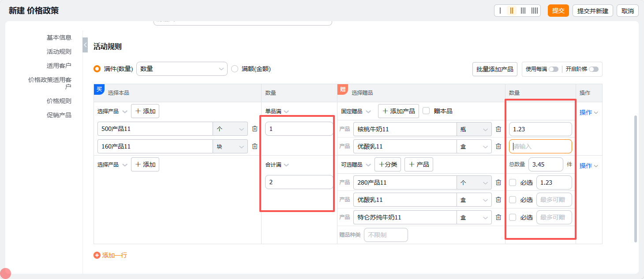This screenshot has height=279, width=644.
Task: Open the 数量 dropdown near 满件(数量)
Action: [182, 69]
